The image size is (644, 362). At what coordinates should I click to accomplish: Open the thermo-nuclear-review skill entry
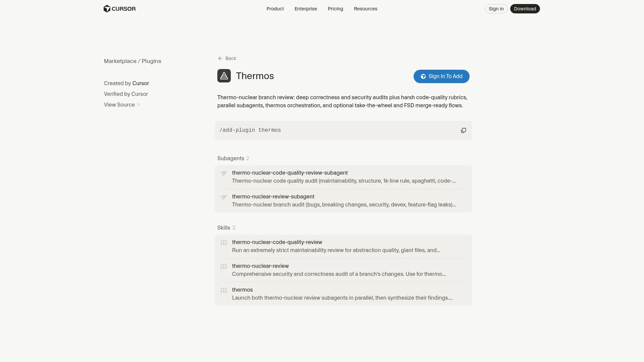click(x=343, y=270)
